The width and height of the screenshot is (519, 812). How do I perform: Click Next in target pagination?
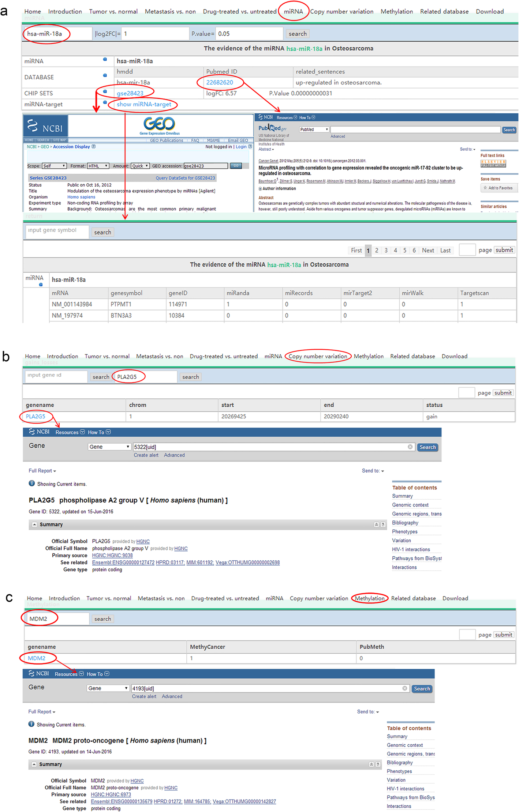point(428,250)
